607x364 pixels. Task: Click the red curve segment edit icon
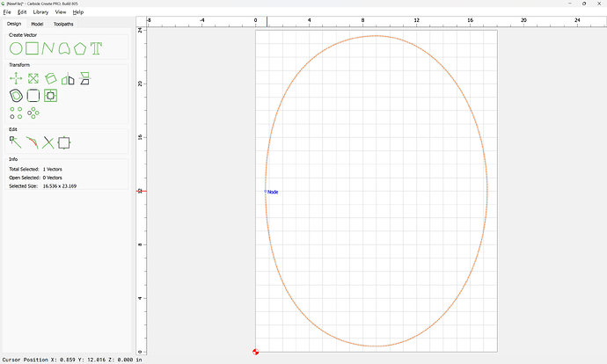[x=33, y=142]
